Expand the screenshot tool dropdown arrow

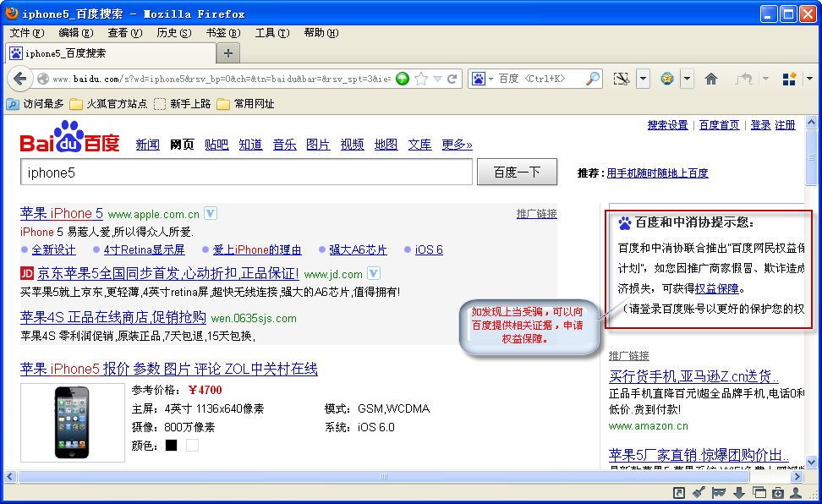[x=644, y=79]
